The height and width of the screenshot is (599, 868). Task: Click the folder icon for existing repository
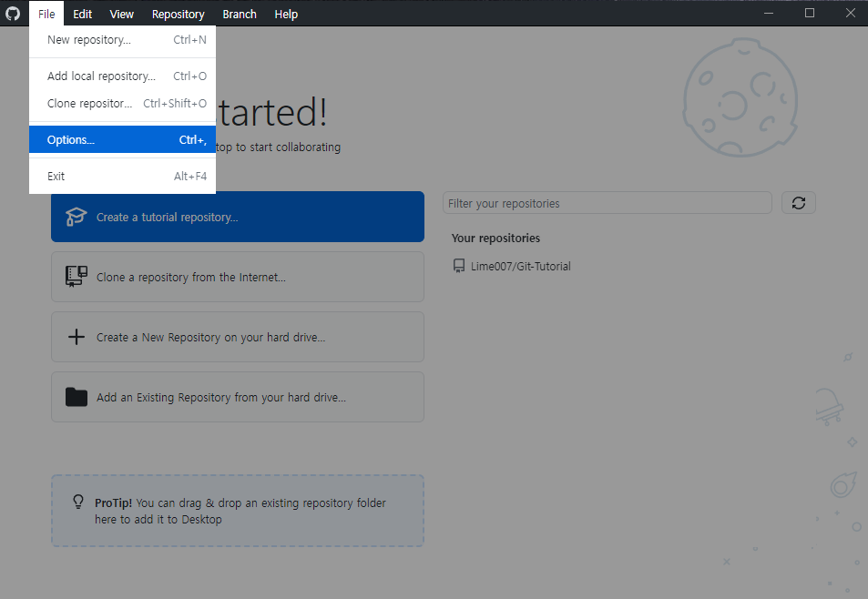(77, 397)
